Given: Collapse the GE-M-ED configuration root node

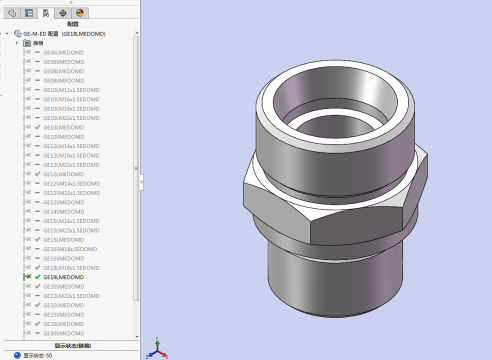Looking at the screenshot, I should coord(7,34).
